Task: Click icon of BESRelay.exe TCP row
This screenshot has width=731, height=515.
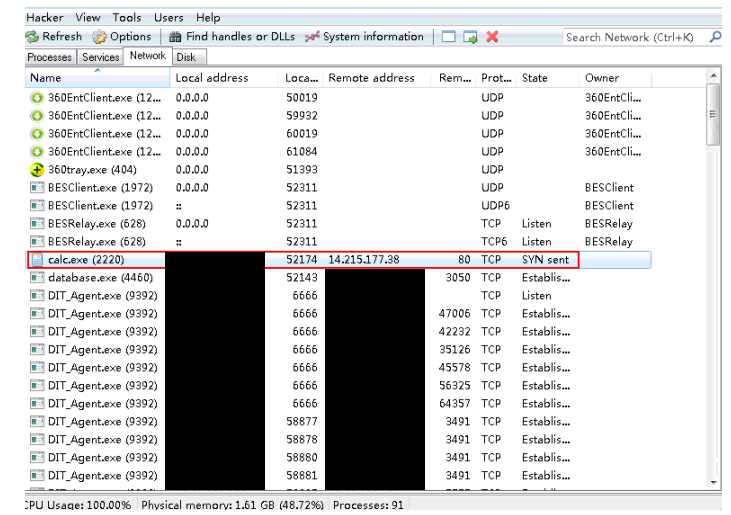Action: tap(37, 224)
